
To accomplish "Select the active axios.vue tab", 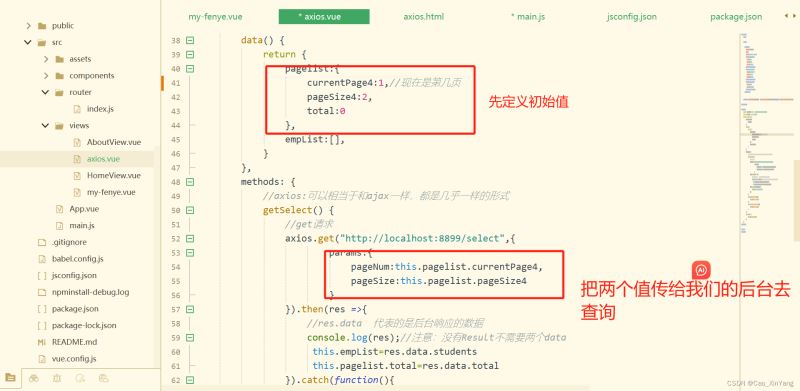I will pyautogui.click(x=323, y=16).
